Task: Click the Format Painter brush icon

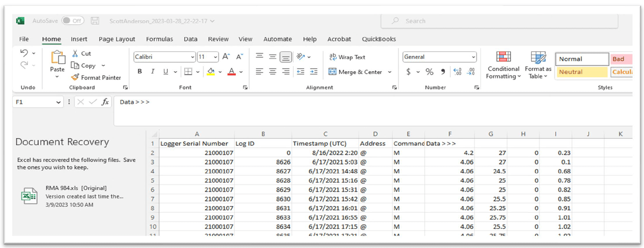Action: pyautogui.click(x=75, y=77)
